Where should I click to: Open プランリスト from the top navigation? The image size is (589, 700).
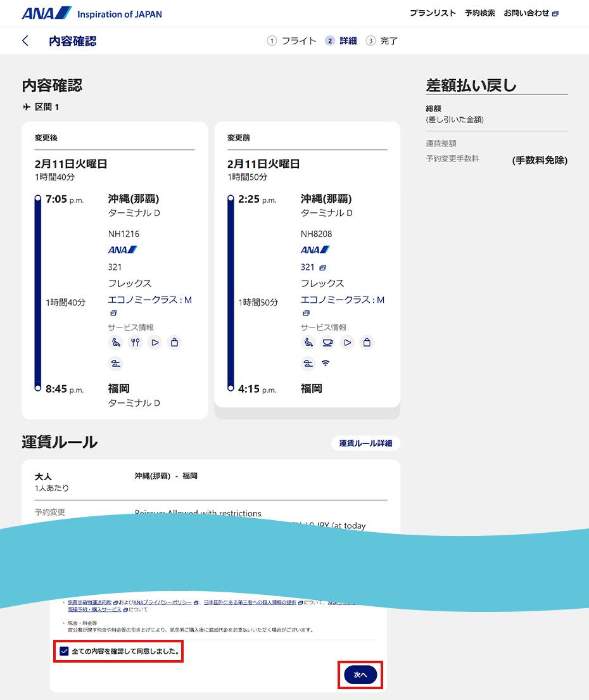tap(432, 12)
